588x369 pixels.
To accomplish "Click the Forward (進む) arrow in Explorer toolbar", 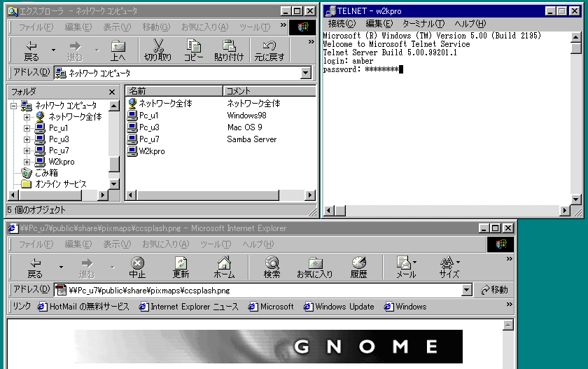I will coord(75,46).
